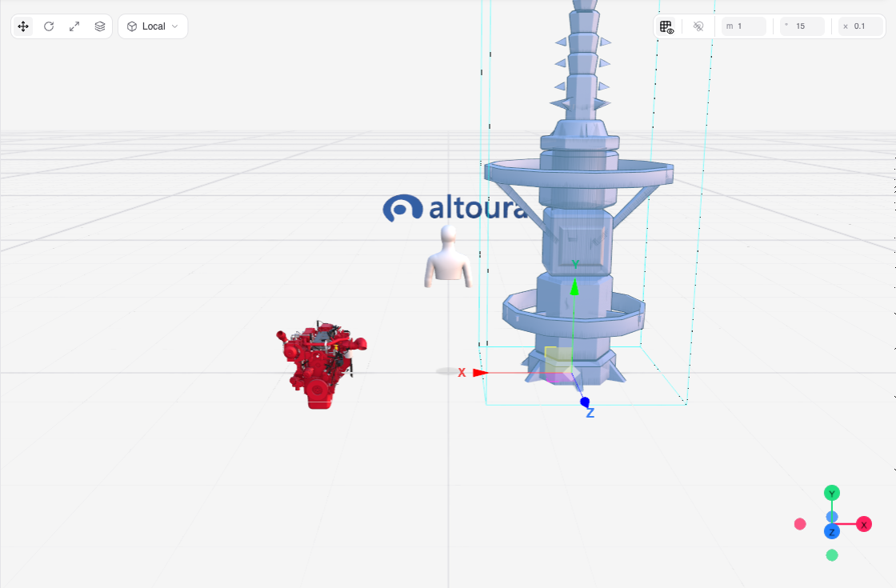896x588 pixels.
Task: Snap view to negative X axis (pink dot)
Action: coord(800,524)
